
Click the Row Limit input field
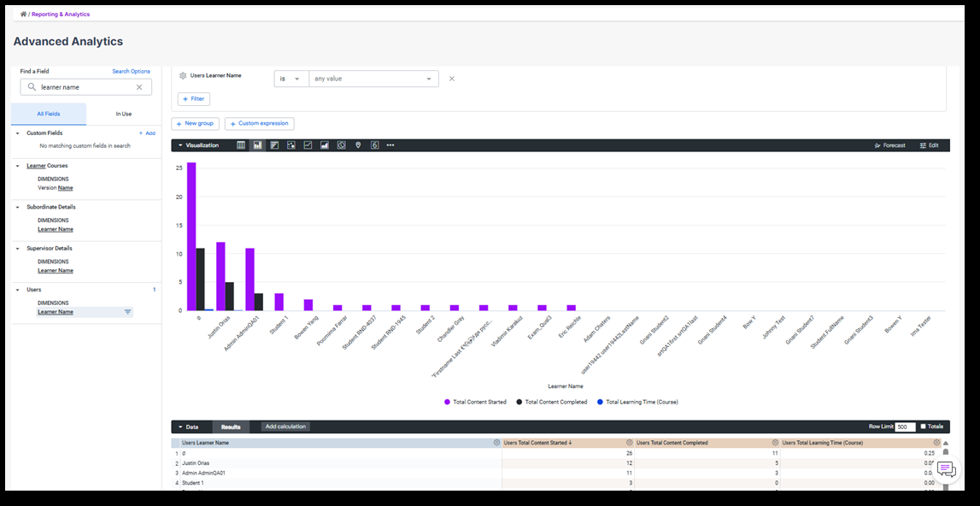(905, 427)
